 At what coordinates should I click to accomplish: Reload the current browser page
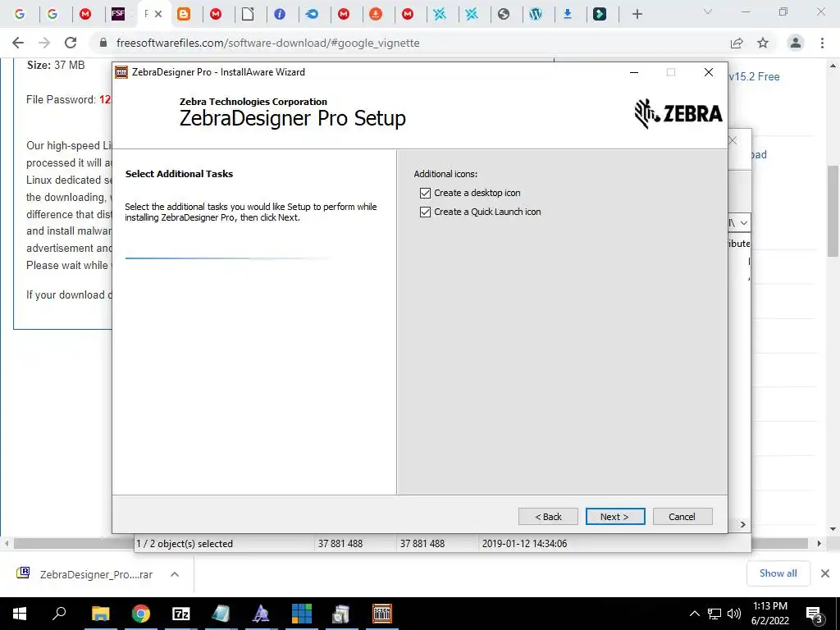[x=71, y=43]
